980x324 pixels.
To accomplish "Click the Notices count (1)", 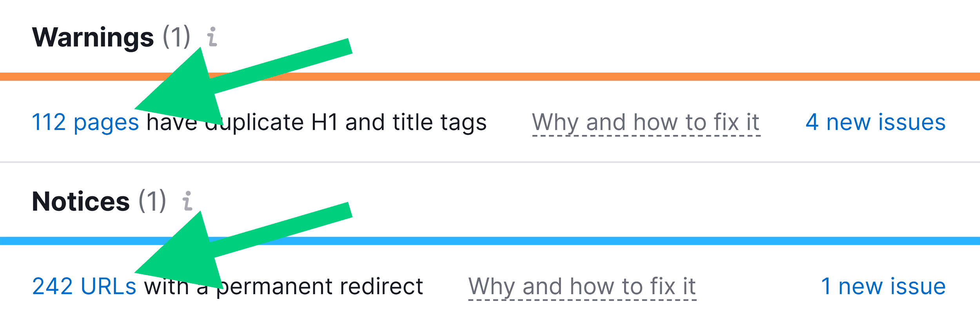I will point(152,201).
